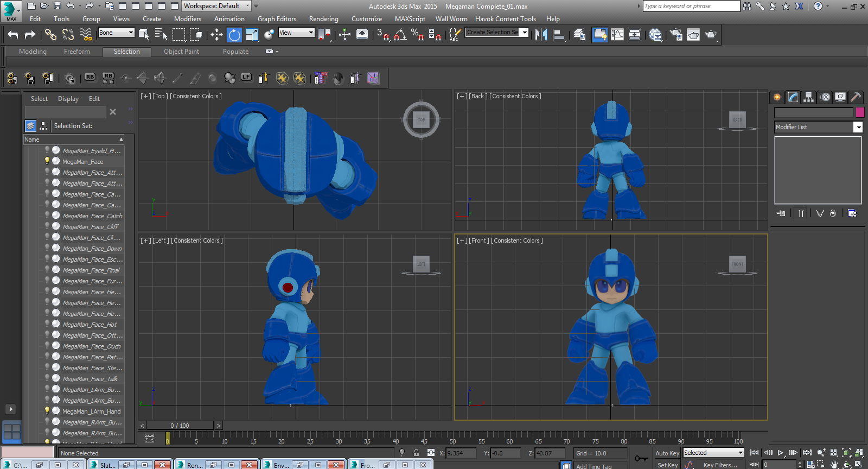Click the Render Production teapot icon
The height and width of the screenshot is (469, 868).
(711, 35)
